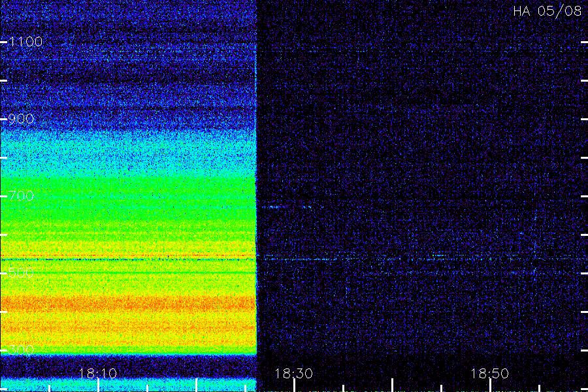Click the 700 frequency axis label

pyautogui.click(x=21, y=196)
